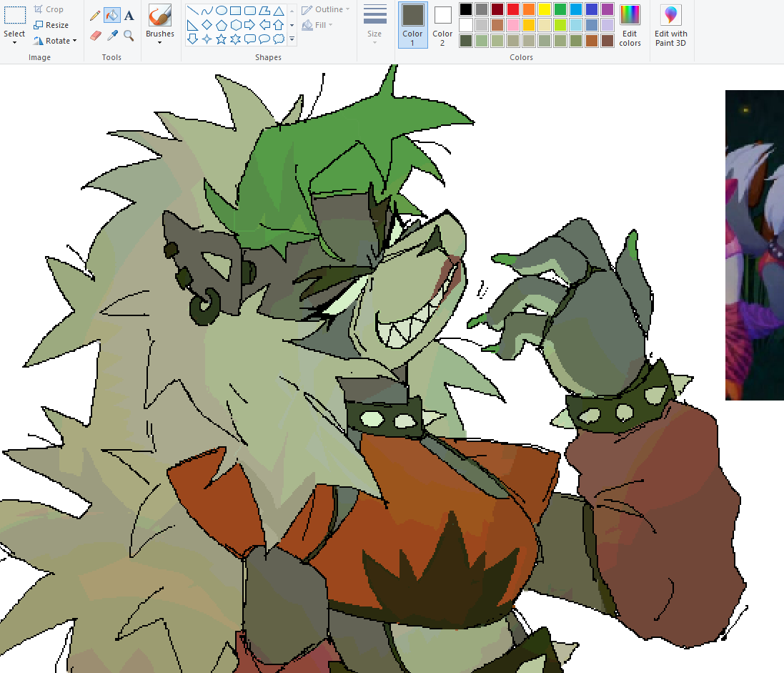Click the reference image beside the drawing
The width and height of the screenshot is (784, 673).
(755, 245)
